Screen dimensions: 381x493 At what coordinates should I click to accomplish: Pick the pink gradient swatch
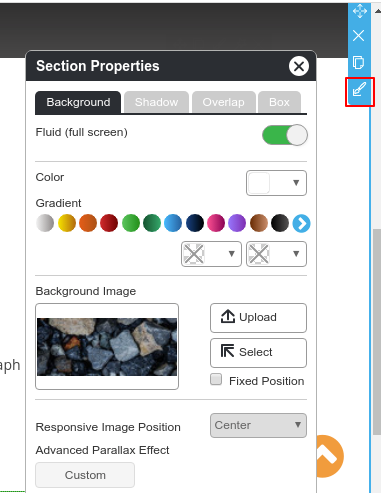coord(216,223)
